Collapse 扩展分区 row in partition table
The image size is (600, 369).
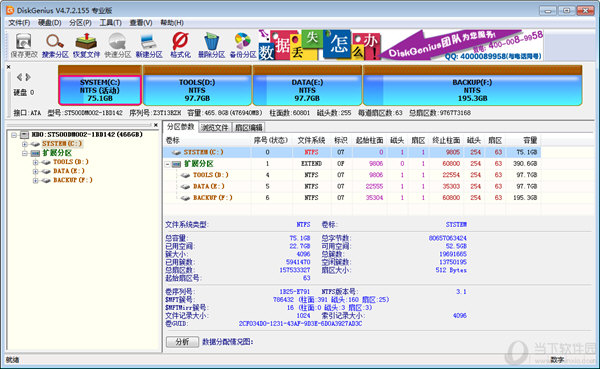[168, 164]
